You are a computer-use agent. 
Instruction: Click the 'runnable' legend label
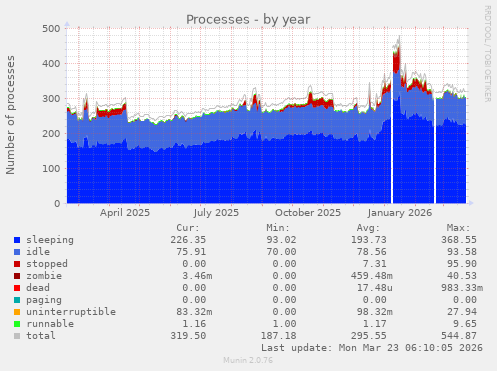coord(50,324)
